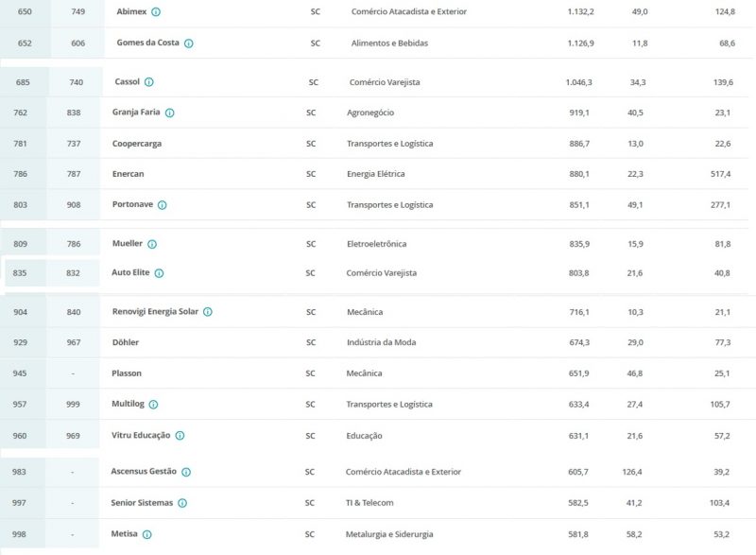Show info for Senior Sistemas

[x=182, y=503]
